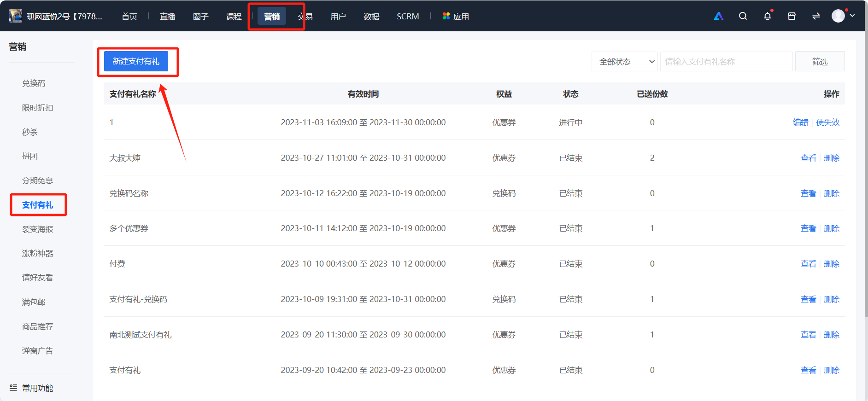The height and width of the screenshot is (401, 868).
Task: Expand the avatar dropdown chevron
Action: click(852, 16)
